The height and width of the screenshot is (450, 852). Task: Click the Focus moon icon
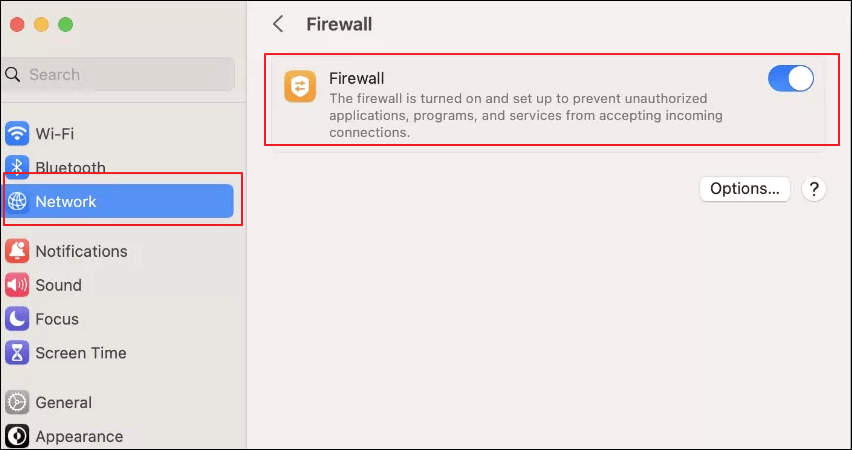17,319
